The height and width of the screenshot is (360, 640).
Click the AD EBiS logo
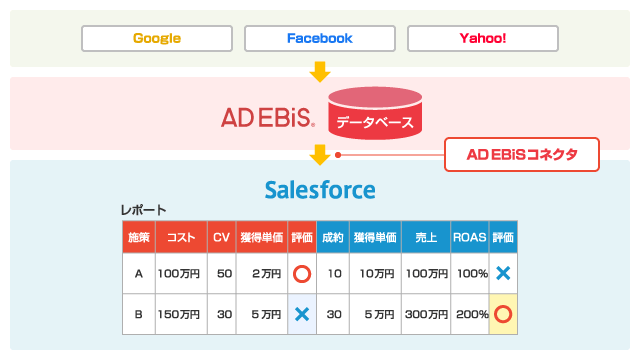point(268,118)
